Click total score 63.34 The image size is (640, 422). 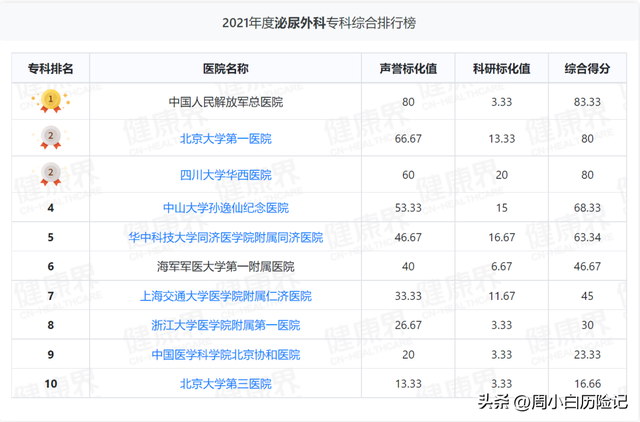587,237
